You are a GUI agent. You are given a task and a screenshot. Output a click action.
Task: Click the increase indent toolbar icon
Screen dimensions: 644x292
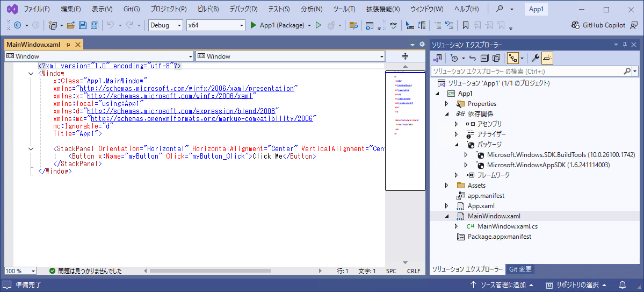click(x=438, y=25)
